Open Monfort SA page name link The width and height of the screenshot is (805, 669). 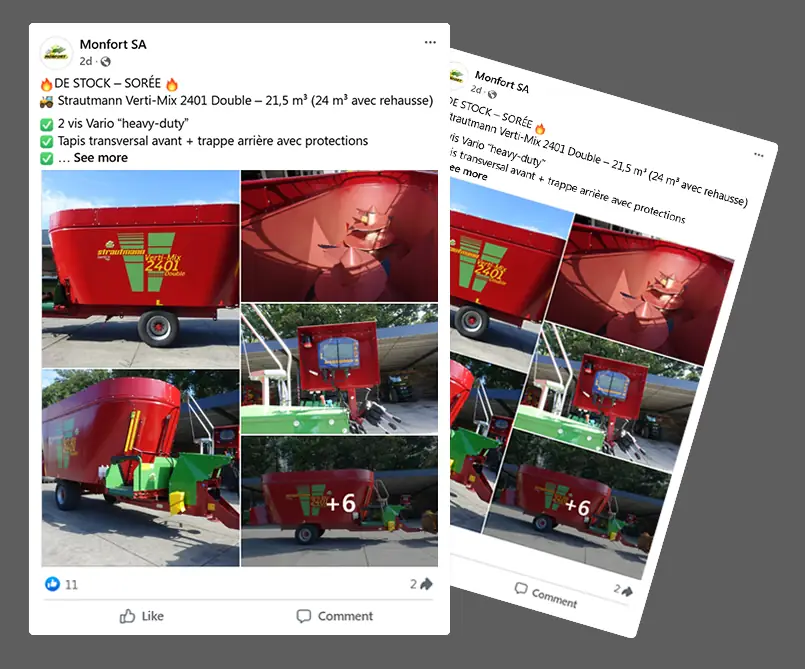[x=113, y=45]
